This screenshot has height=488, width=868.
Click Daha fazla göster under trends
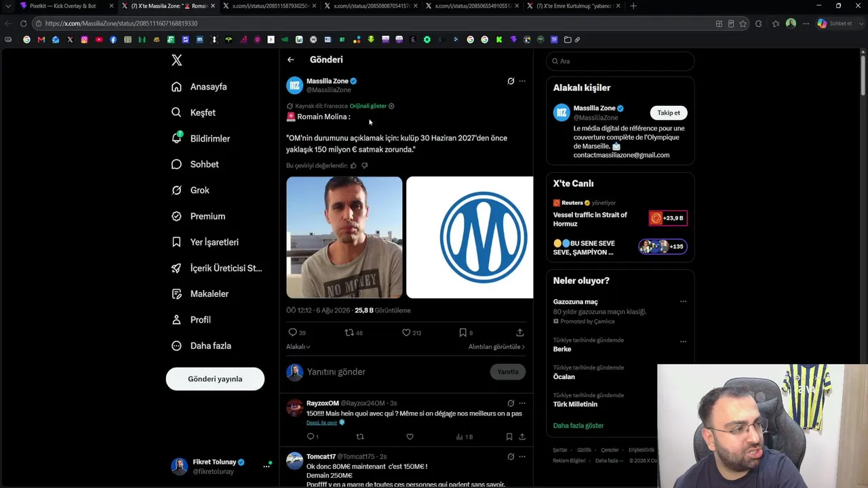coord(578,426)
